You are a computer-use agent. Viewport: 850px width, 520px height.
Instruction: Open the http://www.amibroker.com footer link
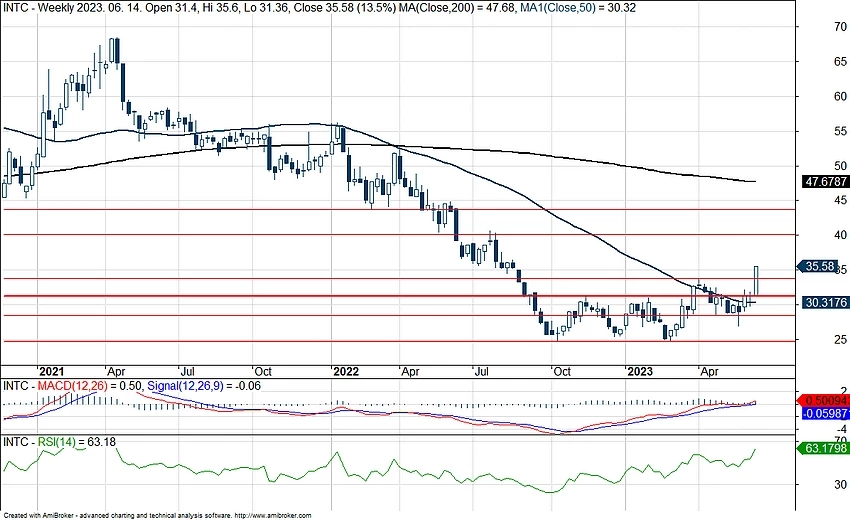pyautogui.click(x=274, y=516)
